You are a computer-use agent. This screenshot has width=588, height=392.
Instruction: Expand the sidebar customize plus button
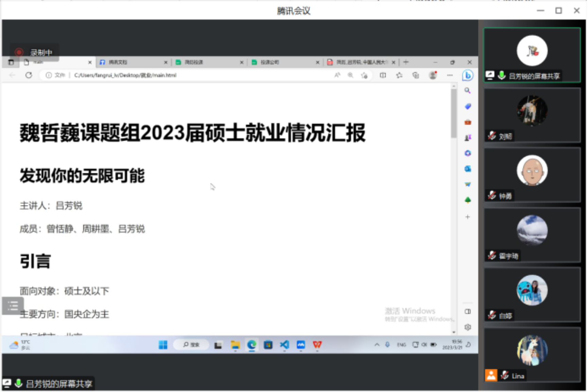point(468,217)
